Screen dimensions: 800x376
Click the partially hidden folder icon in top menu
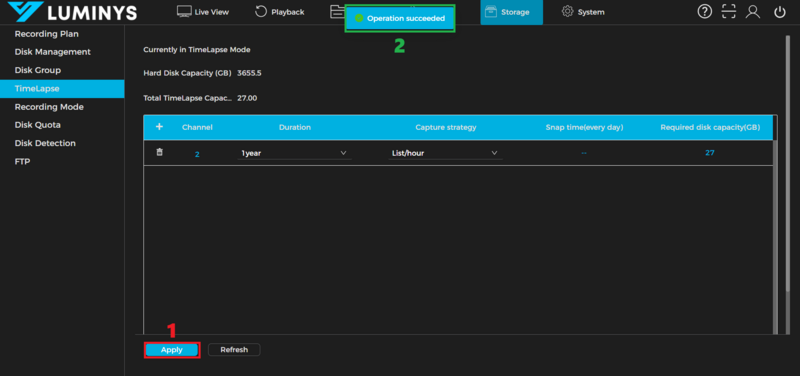(x=337, y=12)
